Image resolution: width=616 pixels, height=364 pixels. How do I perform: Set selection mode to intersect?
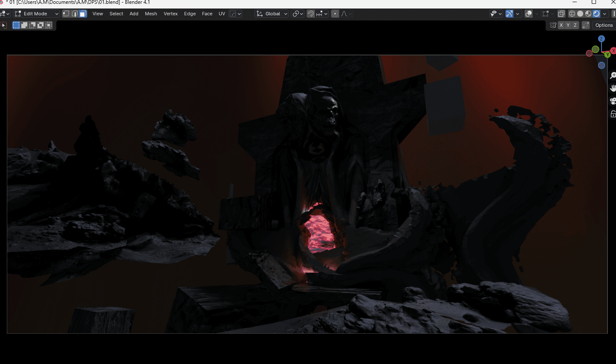(x=49, y=25)
